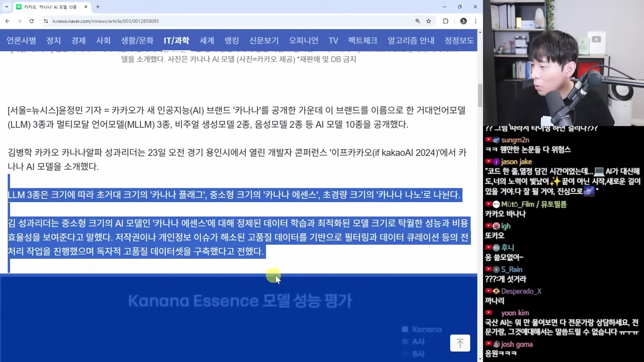Open the IT/과학 news section
Image resolution: width=644 pixels, height=362 pixels.
176,41
